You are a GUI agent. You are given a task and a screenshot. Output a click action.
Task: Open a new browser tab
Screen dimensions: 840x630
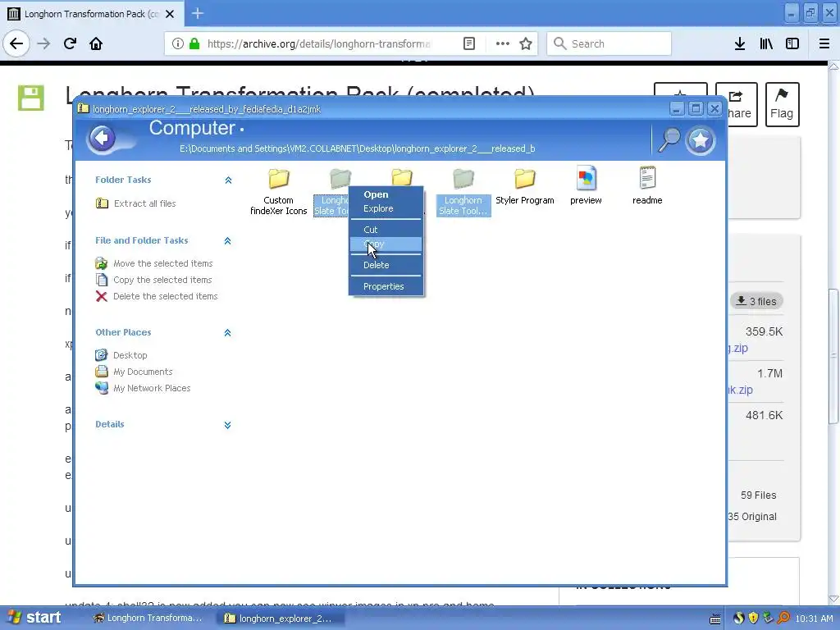(x=198, y=13)
